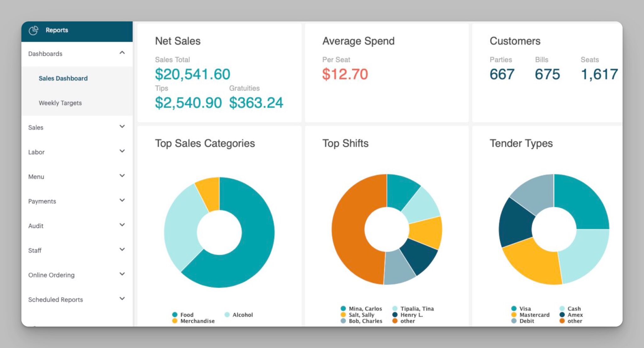Expand the Payments section chevron
The image size is (644, 348).
point(122,200)
